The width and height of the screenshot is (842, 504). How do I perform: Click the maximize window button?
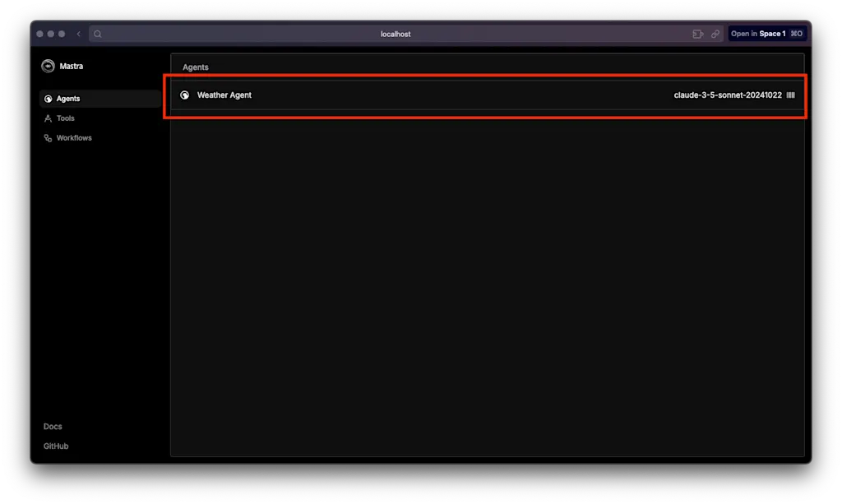62,34
